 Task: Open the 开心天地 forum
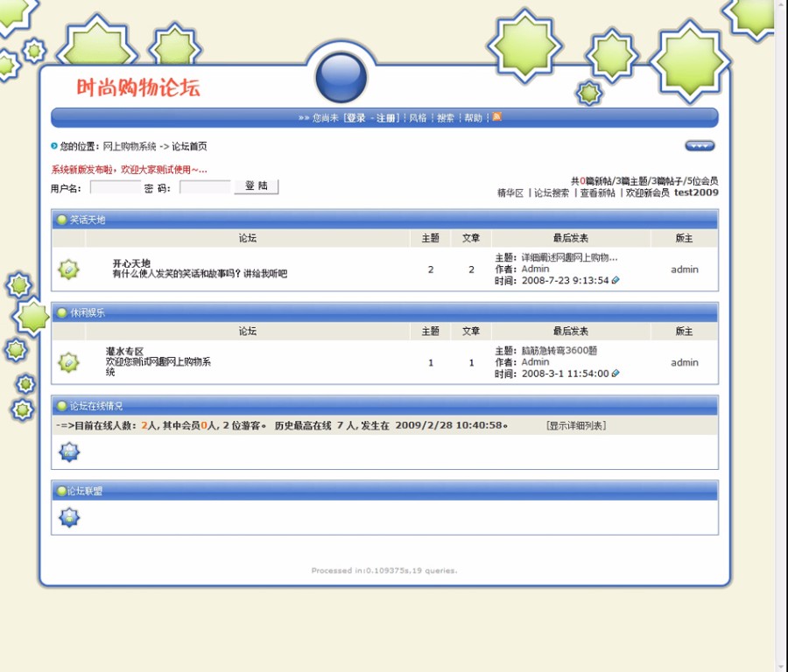(131, 263)
